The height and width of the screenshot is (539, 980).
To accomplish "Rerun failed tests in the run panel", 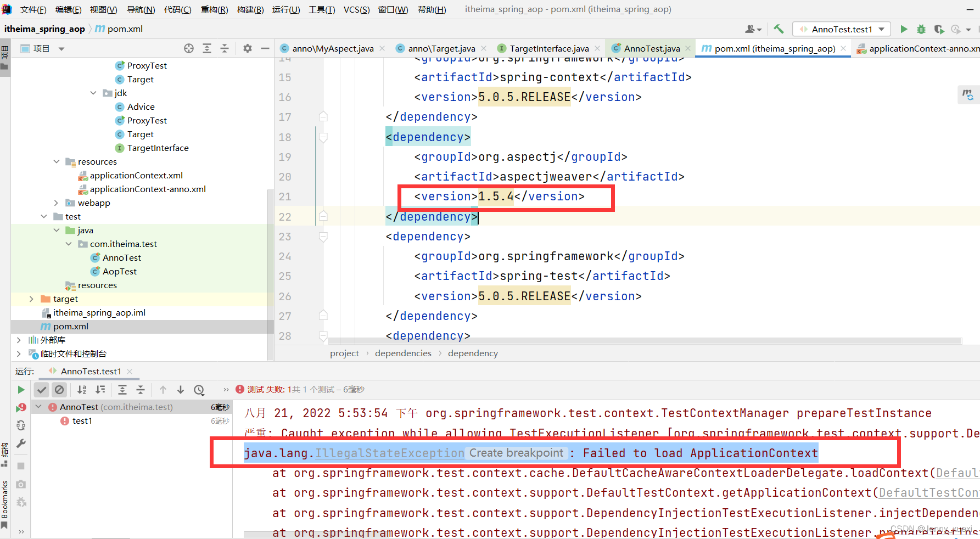I will pos(21,407).
